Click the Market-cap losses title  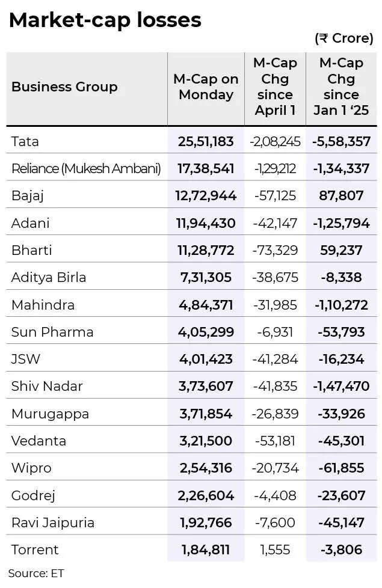click(105, 20)
